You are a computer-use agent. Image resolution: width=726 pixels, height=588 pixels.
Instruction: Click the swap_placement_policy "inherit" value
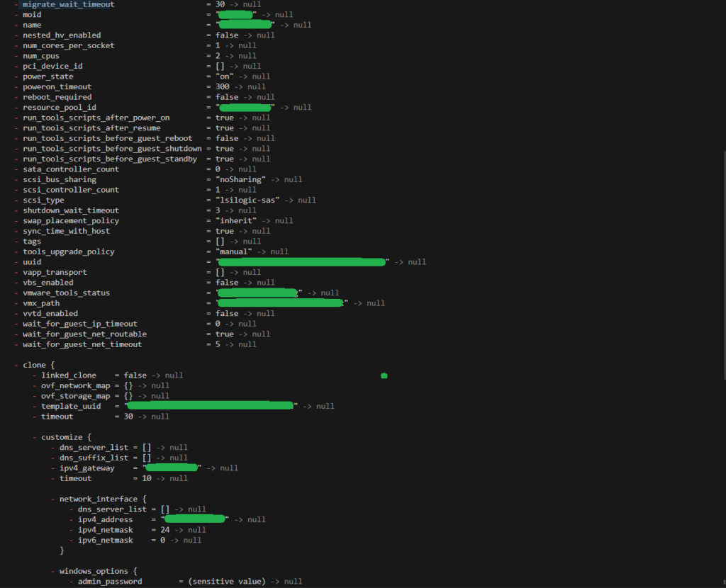236,220
